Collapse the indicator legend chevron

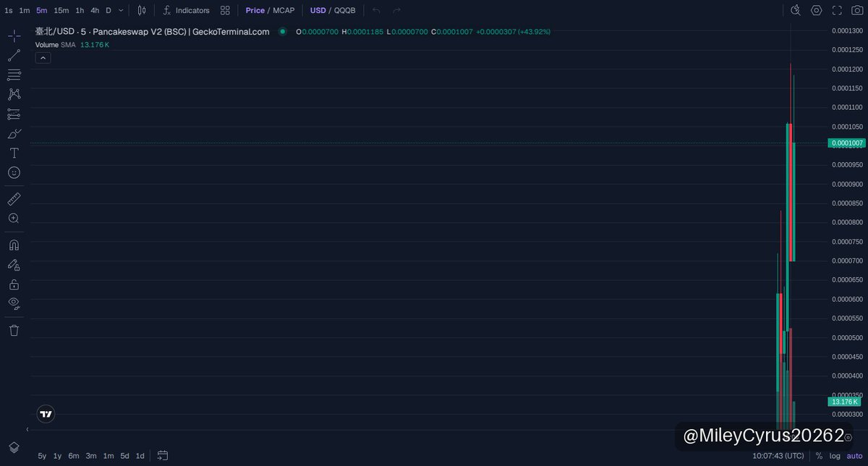(x=43, y=58)
